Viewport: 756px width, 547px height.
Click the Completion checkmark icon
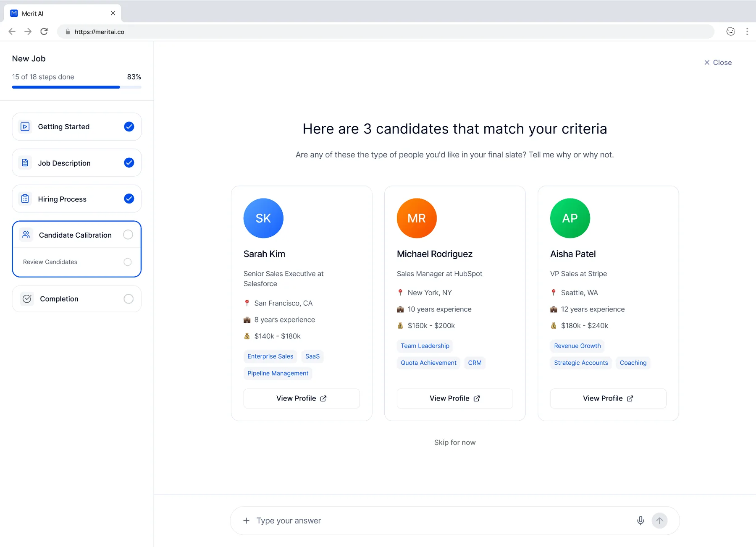(27, 298)
